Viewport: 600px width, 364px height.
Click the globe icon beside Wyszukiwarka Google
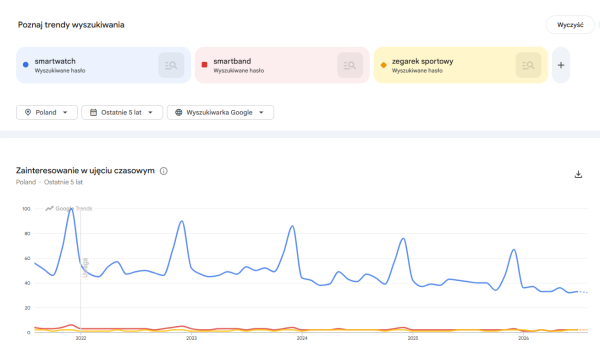click(x=179, y=113)
